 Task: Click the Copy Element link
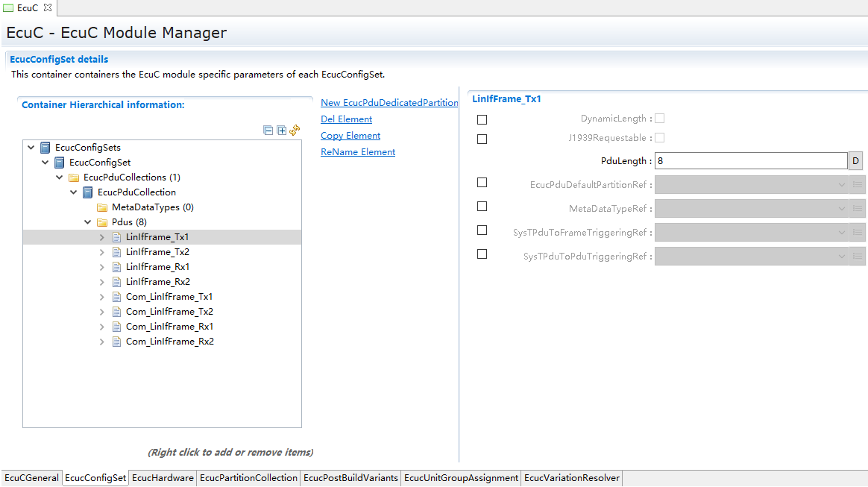[x=350, y=136]
